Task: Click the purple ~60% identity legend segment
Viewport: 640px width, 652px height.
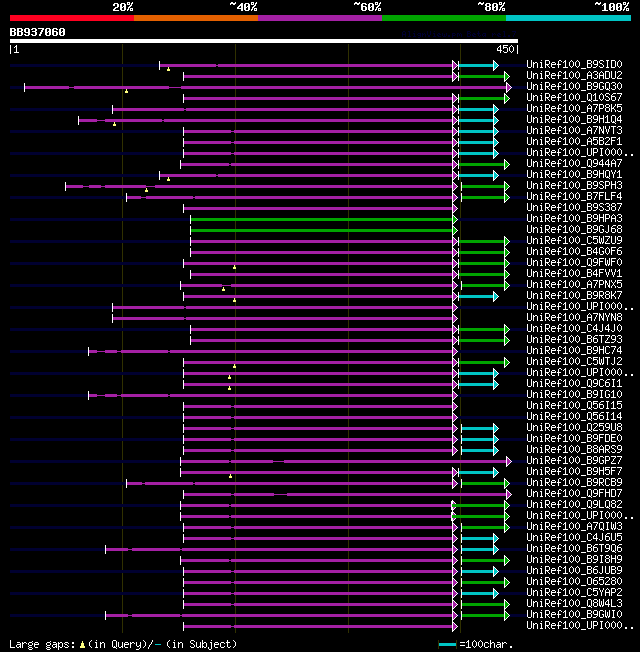Action: 320,18
